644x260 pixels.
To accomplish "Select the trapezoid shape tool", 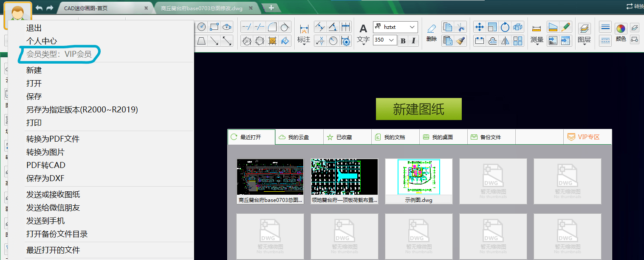I will click(x=202, y=41).
